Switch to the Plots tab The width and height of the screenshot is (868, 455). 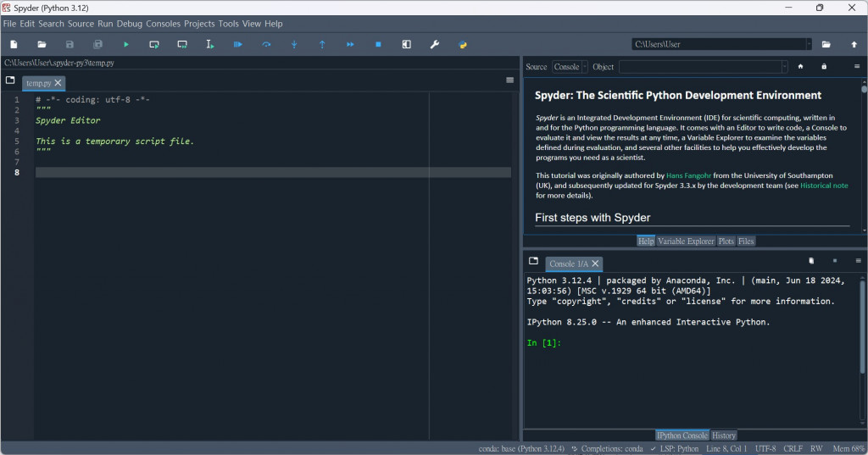tap(726, 241)
